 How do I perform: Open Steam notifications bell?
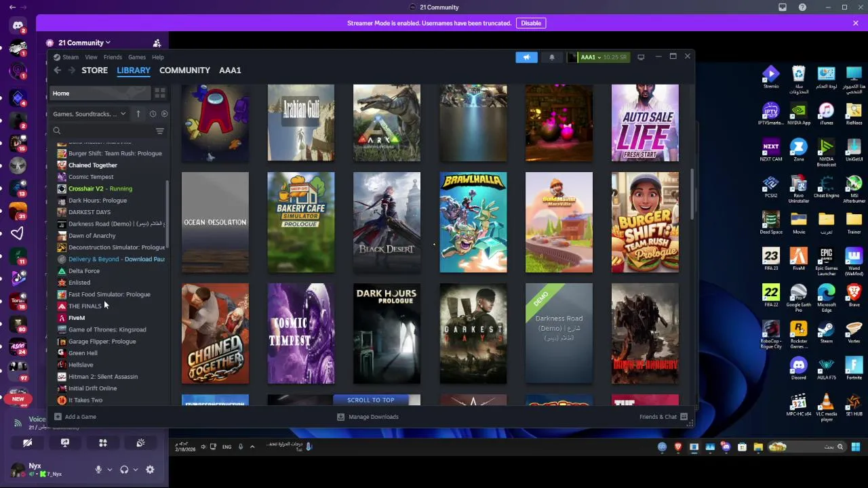point(552,57)
